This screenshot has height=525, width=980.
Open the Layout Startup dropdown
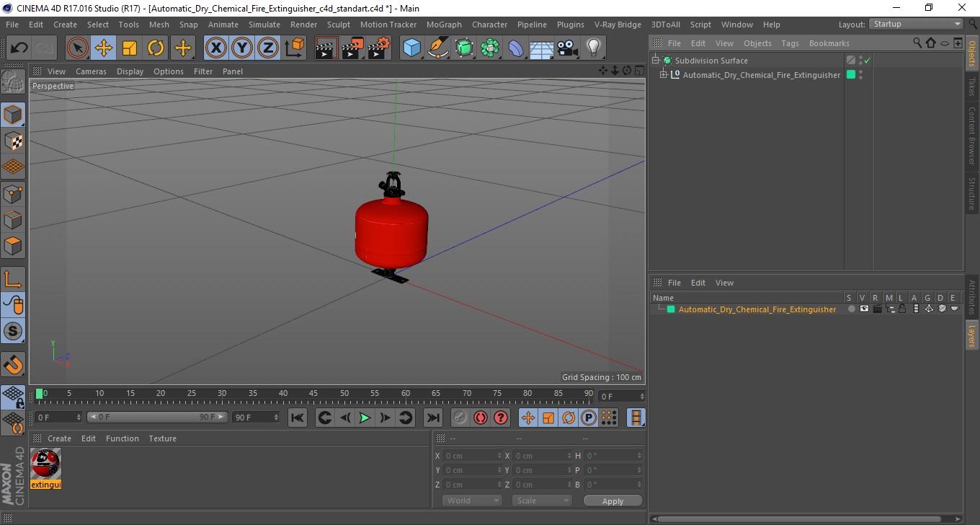(916, 24)
